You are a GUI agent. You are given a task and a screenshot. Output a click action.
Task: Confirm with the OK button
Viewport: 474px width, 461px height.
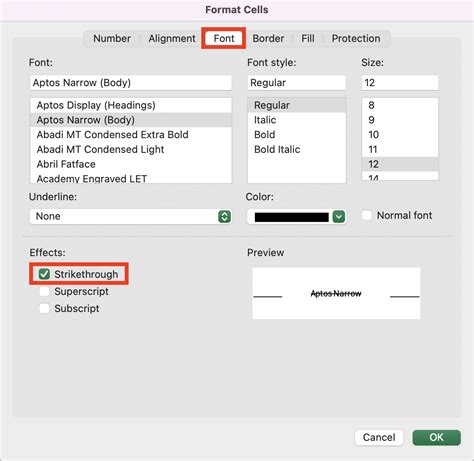pos(437,437)
